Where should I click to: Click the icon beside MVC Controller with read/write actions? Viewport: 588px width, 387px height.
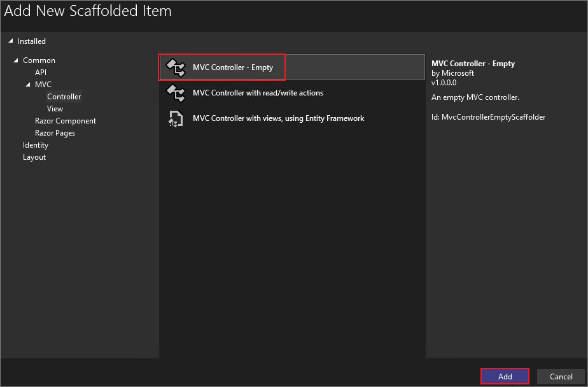(176, 93)
